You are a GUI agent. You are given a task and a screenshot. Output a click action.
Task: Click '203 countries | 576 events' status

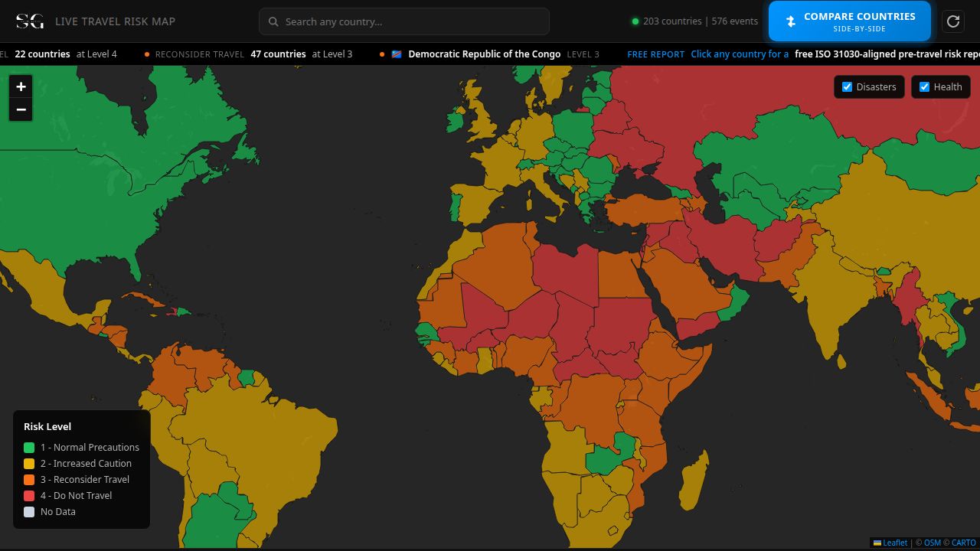[701, 21]
